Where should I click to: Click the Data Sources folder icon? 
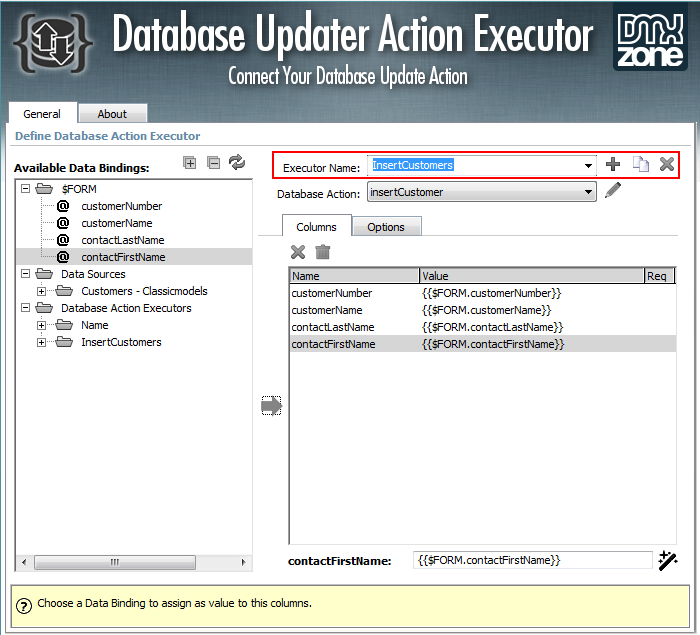44,274
